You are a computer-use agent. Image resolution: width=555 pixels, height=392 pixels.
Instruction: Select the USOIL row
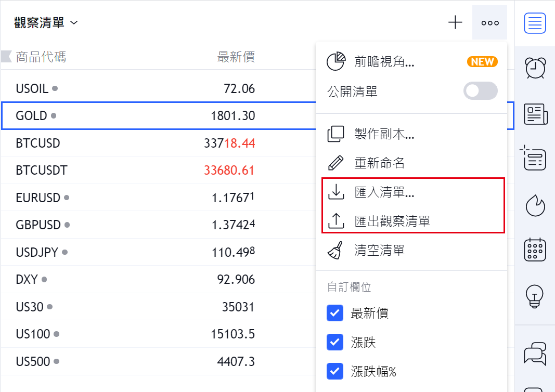coord(158,88)
